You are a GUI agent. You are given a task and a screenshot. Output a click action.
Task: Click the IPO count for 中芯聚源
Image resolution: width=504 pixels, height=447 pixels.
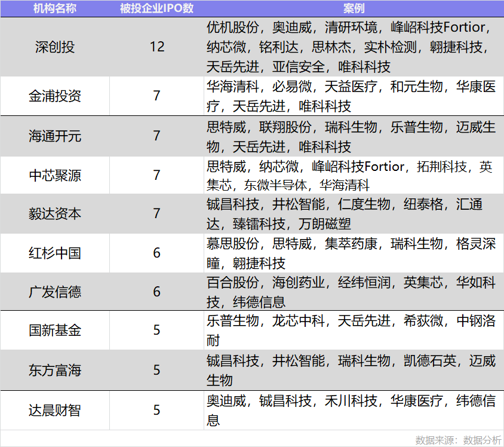pyautogui.click(x=156, y=175)
